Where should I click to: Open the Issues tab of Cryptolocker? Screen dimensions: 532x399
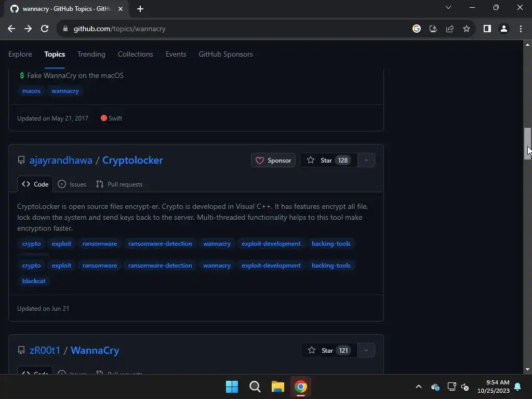(x=72, y=184)
